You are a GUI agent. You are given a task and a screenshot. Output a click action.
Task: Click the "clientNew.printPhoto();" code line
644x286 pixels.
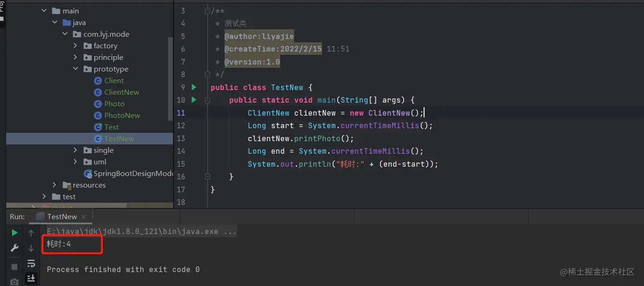click(301, 138)
